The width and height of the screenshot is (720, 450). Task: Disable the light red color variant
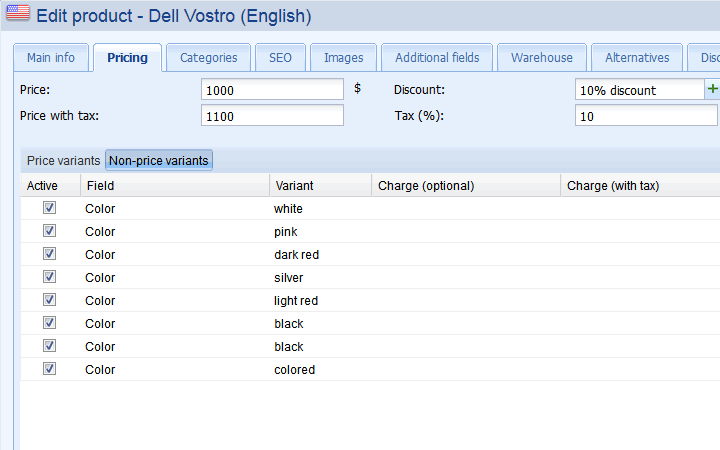click(50, 299)
